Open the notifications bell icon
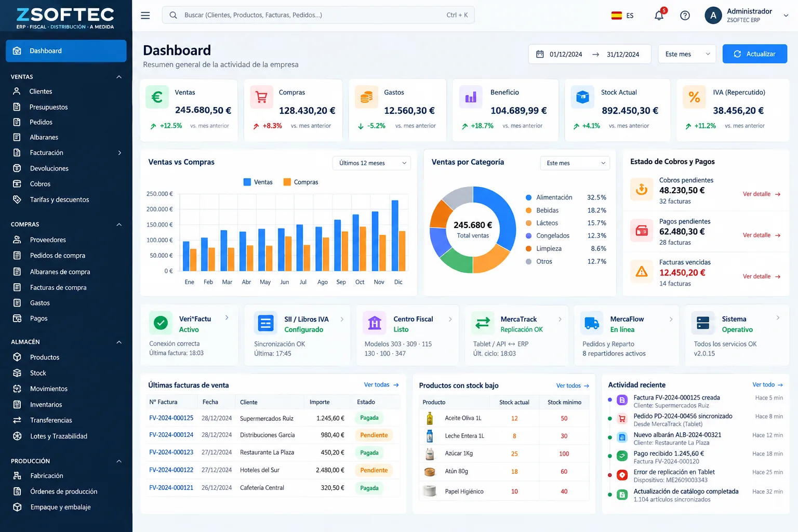This screenshot has width=798, height=532. click(x=659, y=15)
